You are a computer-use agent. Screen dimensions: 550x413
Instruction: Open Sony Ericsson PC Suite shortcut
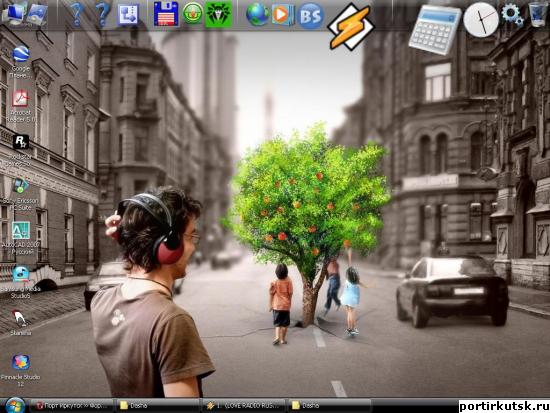(x=21, y=194)
